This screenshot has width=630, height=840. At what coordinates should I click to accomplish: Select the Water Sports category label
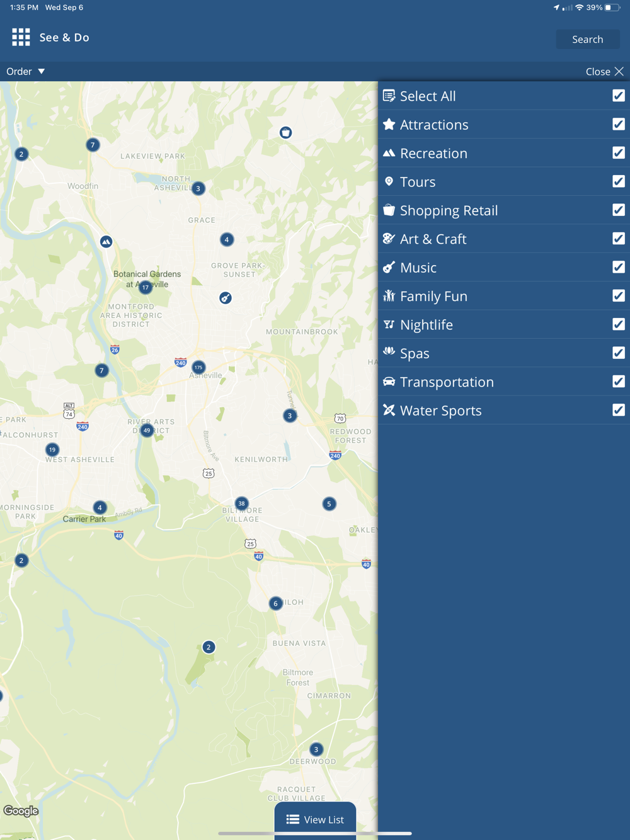(x=441, y=411)
